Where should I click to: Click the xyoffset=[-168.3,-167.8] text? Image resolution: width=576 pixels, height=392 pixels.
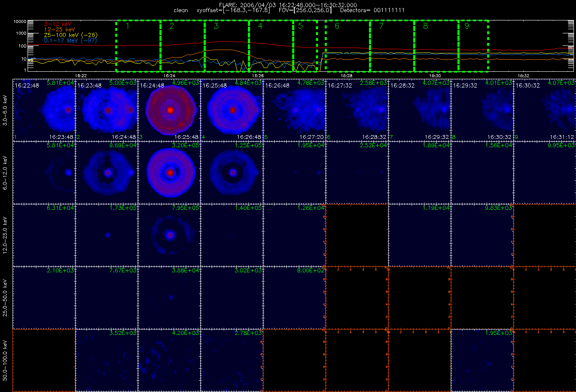coord(233,10)
